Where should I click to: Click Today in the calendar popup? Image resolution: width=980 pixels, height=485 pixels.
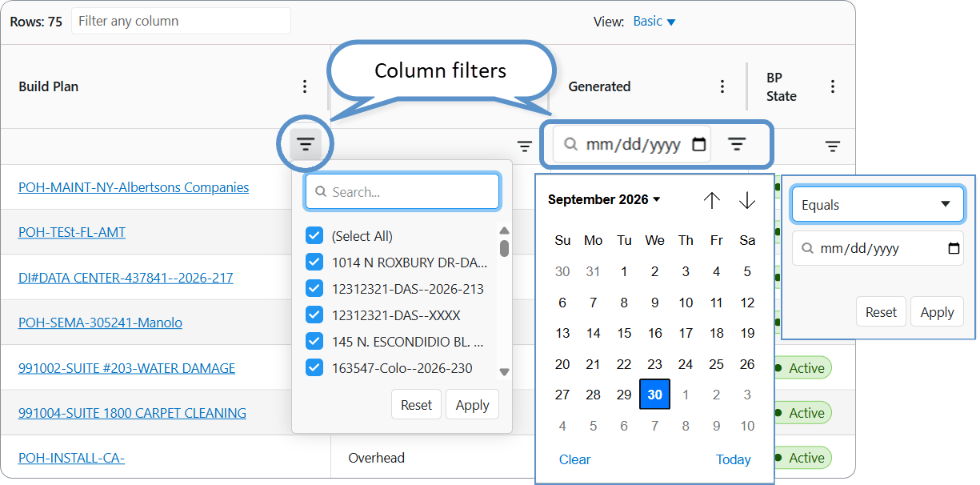733,459
